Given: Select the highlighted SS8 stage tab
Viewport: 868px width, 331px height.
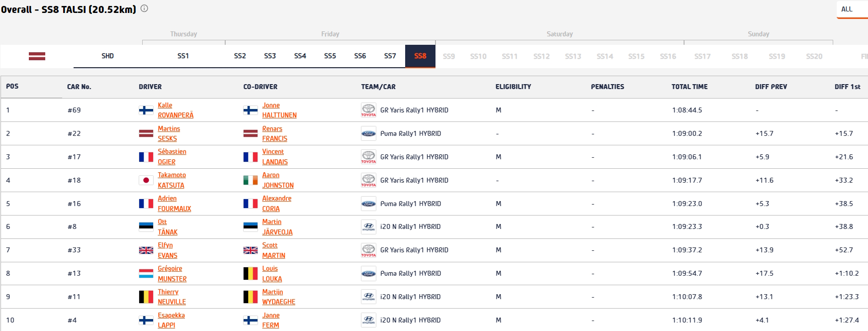Looking at the screenshot, I should click(x=420, y=56).
